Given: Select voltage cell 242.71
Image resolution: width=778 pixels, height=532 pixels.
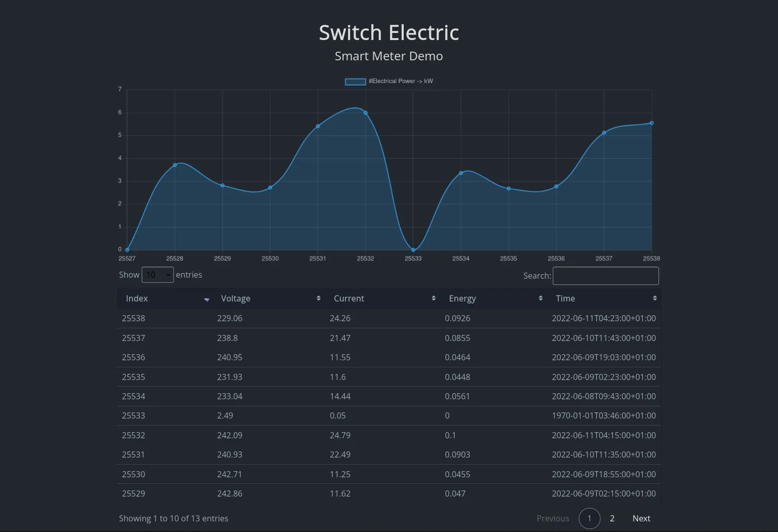Looking at the screenshot, I should click(x=230, y=474).
